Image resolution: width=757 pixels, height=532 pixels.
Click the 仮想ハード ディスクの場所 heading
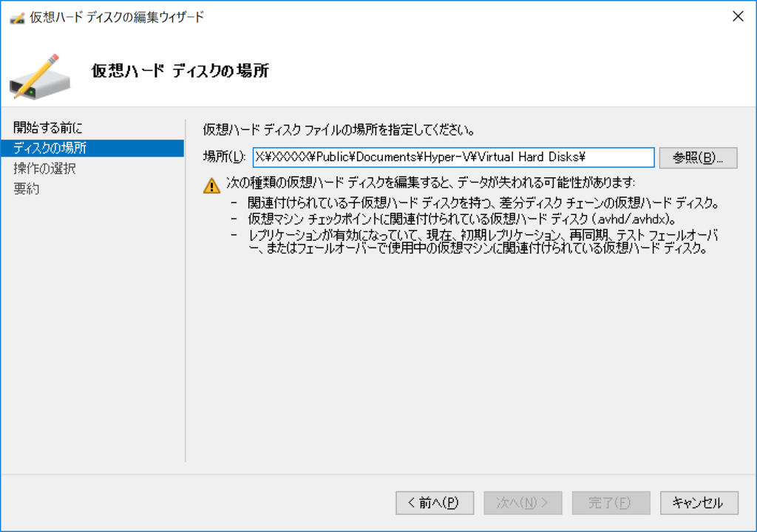(x=180, y=71)
